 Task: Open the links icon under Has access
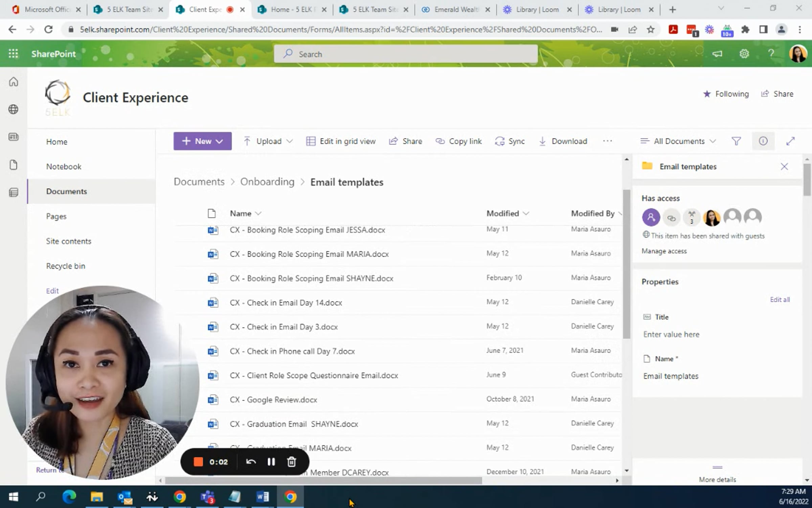click(x=671, y=218)
